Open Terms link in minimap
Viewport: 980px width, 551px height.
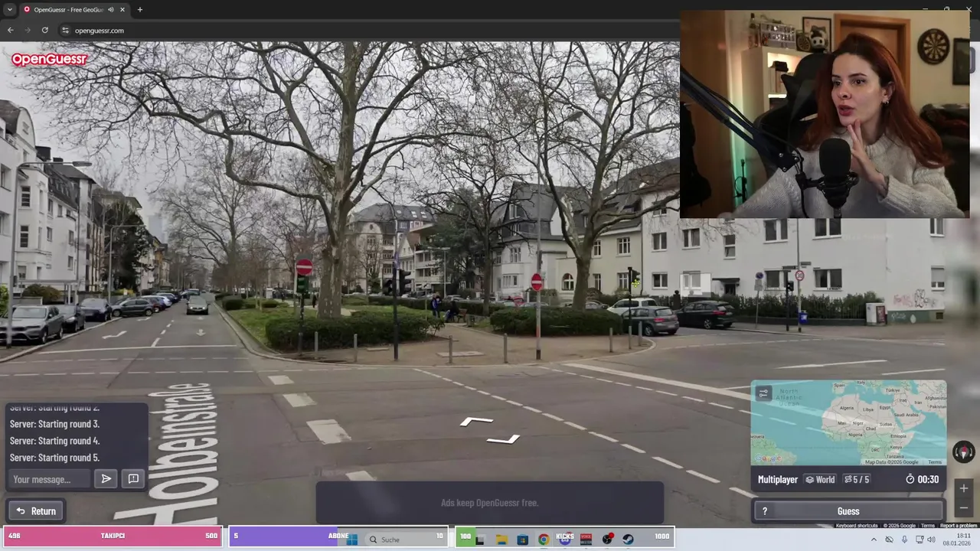pos(934,462)
